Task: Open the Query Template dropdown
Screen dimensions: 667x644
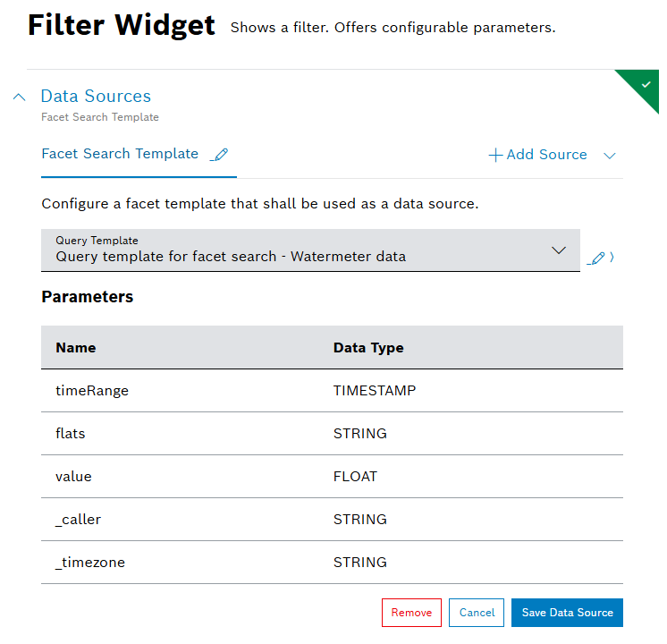Action: [x=559, y=250]
